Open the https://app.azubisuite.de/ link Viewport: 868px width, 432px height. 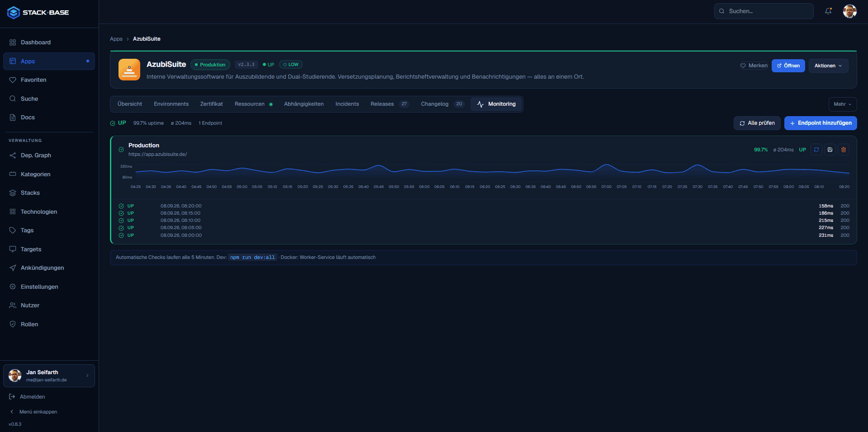157,154
